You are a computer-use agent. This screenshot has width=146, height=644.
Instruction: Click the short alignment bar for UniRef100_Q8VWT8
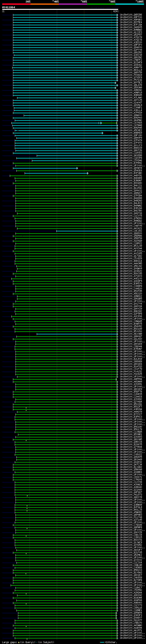[x=45, y=168]
